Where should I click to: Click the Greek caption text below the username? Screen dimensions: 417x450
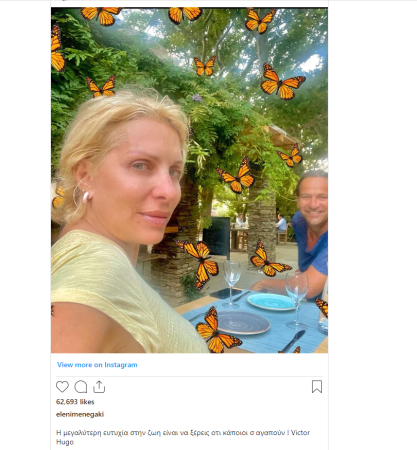pos(183,437)
